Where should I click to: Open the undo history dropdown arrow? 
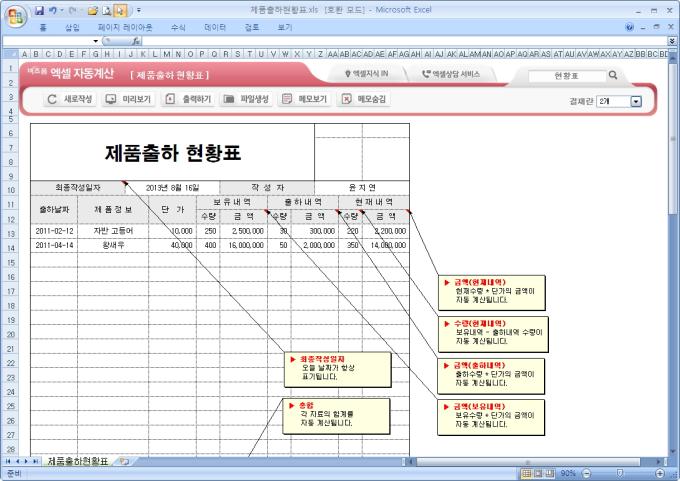click(62, 10)
